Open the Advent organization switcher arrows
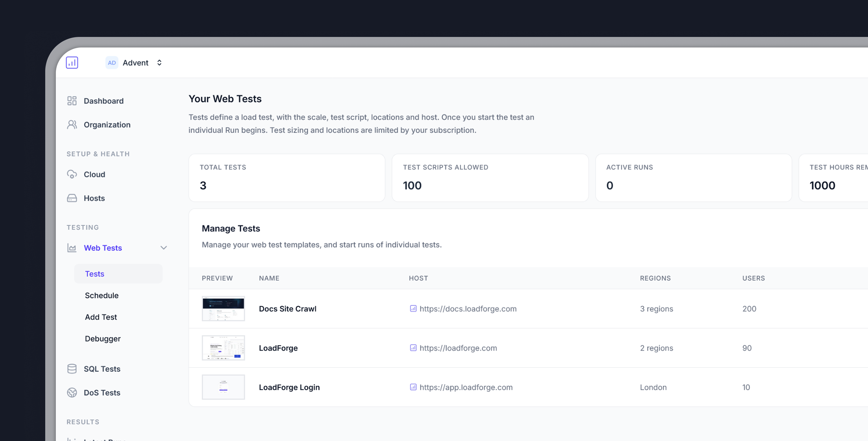Screen dimensions: 868x441 pyautogui.click(x=159, y=63)
